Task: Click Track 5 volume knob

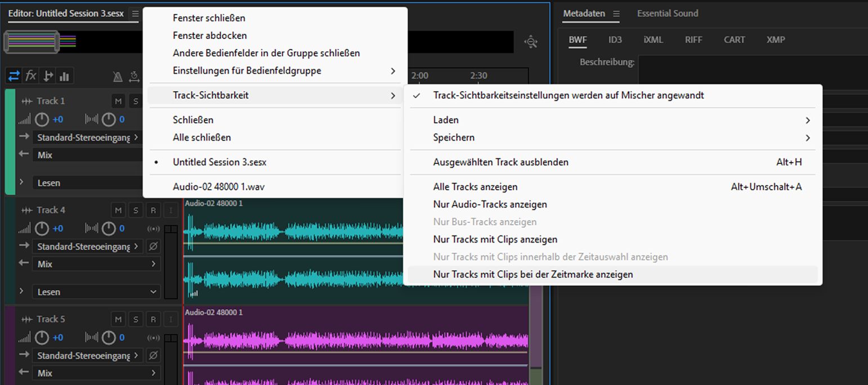Action: pos(42,338)
